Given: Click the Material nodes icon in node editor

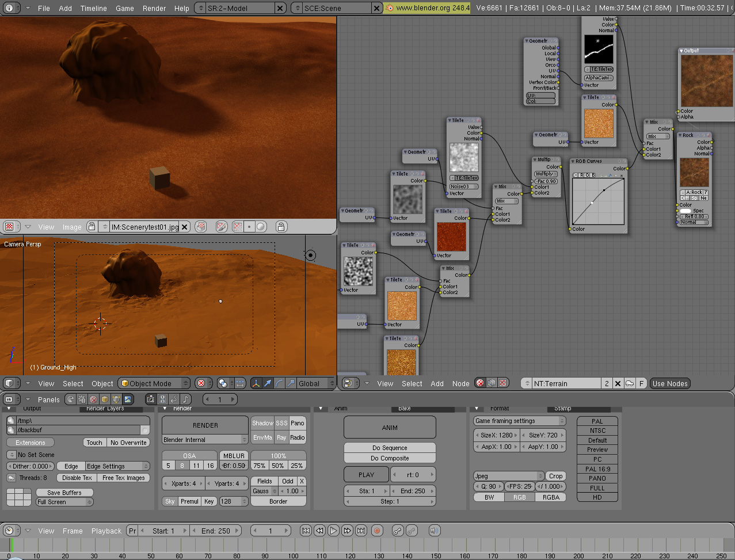Looking at the screenshot, I should pos(480,383).
